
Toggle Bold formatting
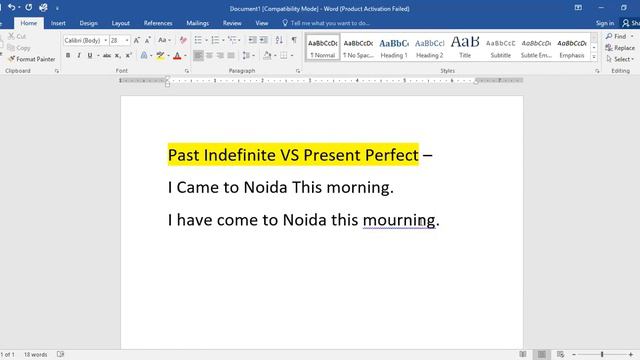[x=68, y=56]
